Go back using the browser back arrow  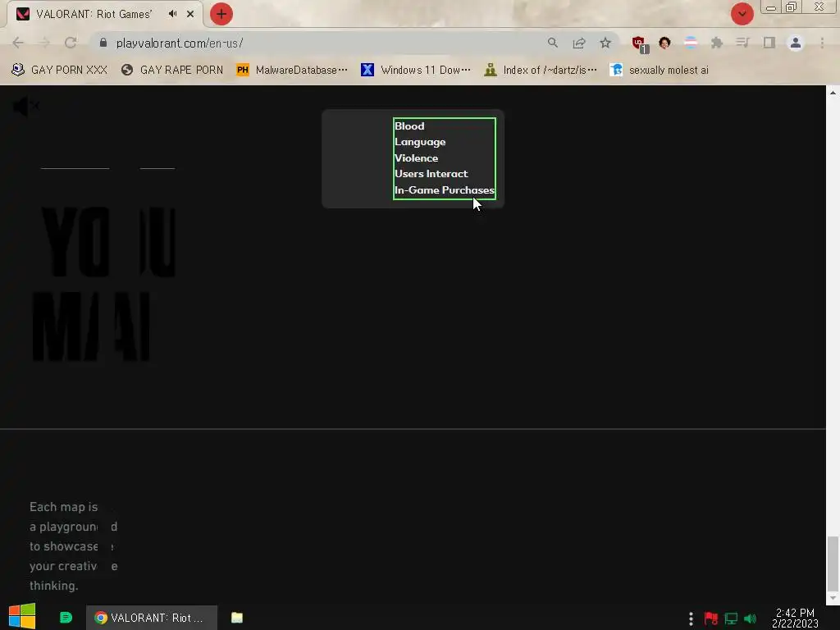(18, 43)
